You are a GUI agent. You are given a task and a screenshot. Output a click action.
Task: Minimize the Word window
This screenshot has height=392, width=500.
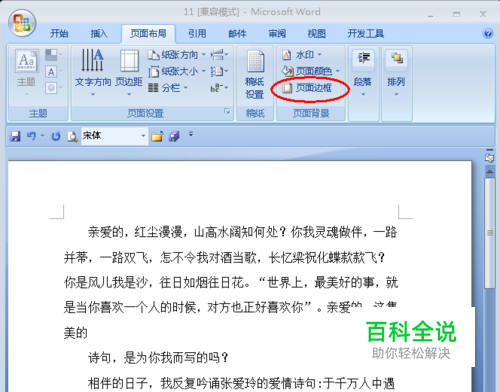pos(430,14)
